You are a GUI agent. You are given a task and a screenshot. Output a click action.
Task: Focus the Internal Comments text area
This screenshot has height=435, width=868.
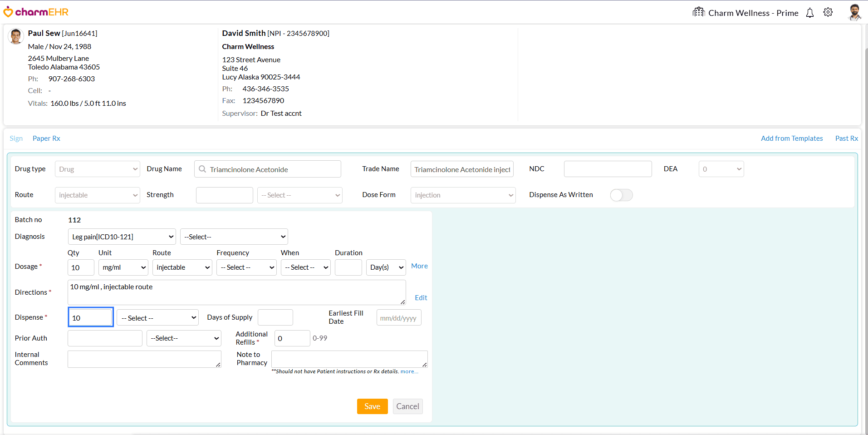[x=144, y=359]
